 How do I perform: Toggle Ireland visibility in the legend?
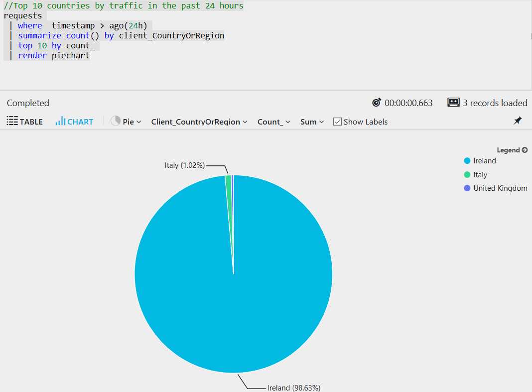click(x=484, y=160)
